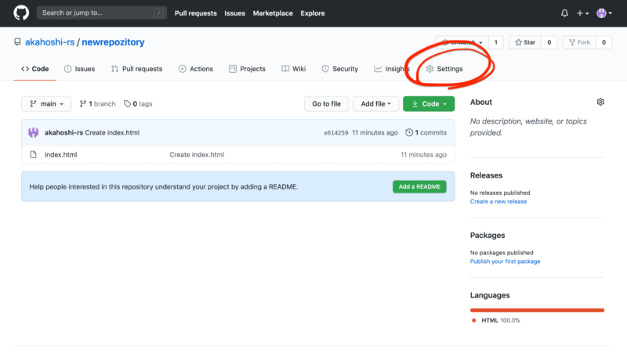
Task: Open the user avatar menu
Action: click(x=604, y=13)
